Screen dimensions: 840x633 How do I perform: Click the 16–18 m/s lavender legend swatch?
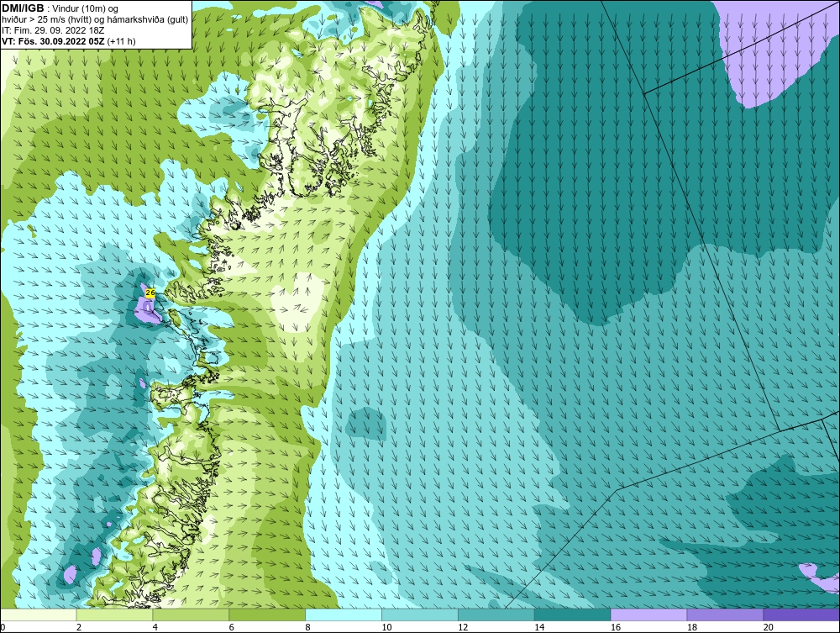[648, 615]
